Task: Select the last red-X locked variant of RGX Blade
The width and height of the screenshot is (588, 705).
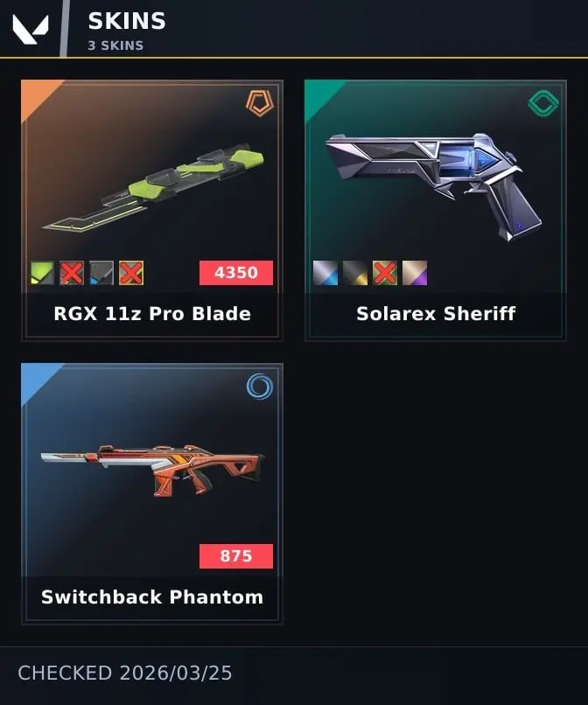Action: (131, 273)
